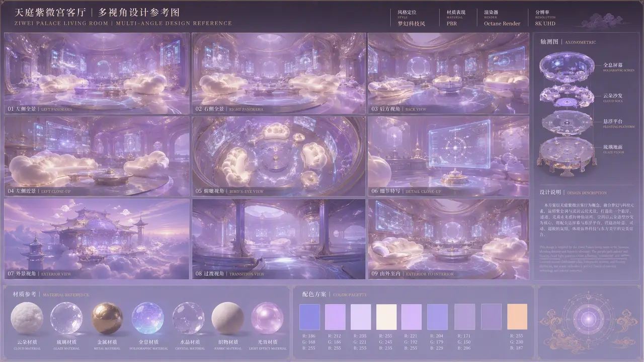Select the swatch labeled R:221 G:192 B:255

pyautogui.click(x=412, y=317)
